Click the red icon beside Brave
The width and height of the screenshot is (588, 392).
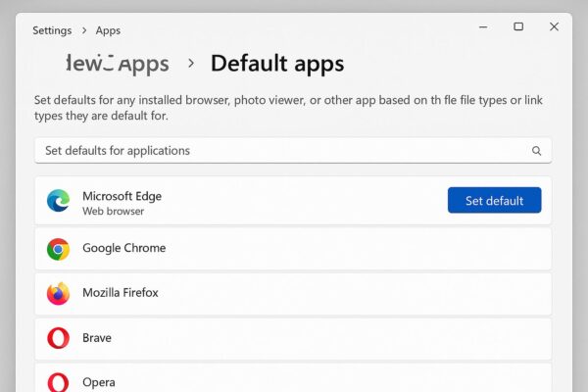[58, 338]
